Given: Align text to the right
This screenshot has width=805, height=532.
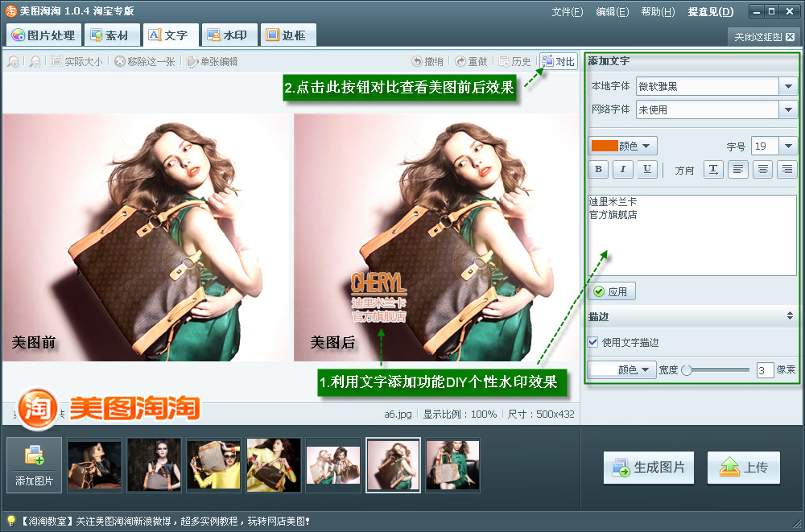Looking at the screenshot, I should 787,170.
